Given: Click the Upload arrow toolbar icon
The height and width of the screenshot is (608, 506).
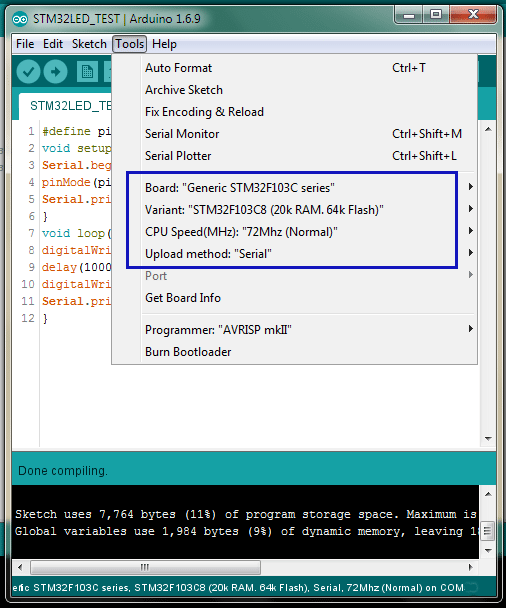Looking at the screenshot, I should 55,72.
